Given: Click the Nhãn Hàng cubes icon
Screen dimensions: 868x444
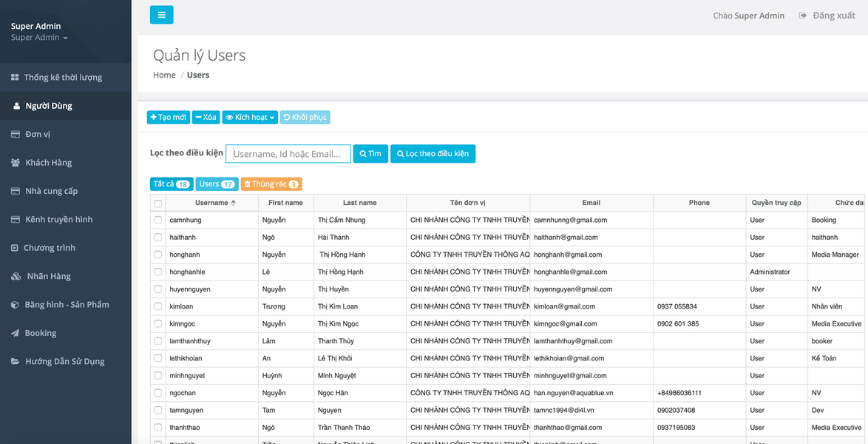Looking at the screenshot, I should click(x=16, y=277).
